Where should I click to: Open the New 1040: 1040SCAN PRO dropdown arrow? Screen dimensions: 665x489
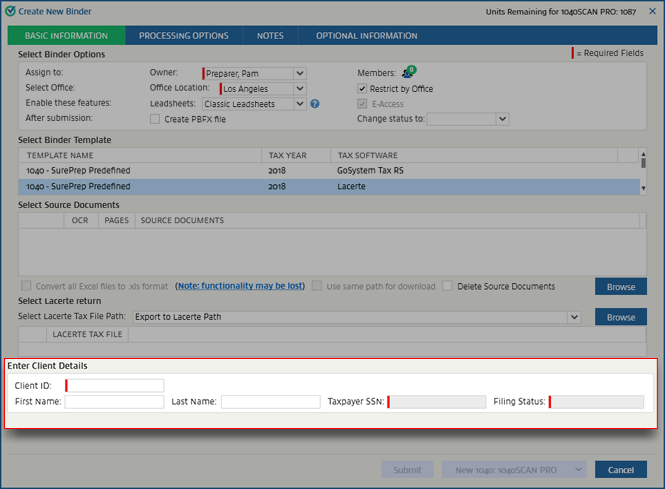(578, 469)
